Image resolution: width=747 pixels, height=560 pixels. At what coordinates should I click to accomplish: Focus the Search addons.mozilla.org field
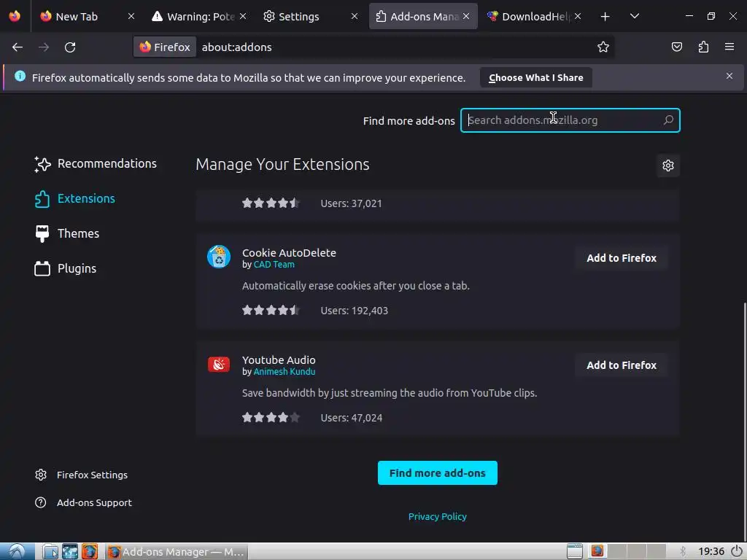coord(570,120)
